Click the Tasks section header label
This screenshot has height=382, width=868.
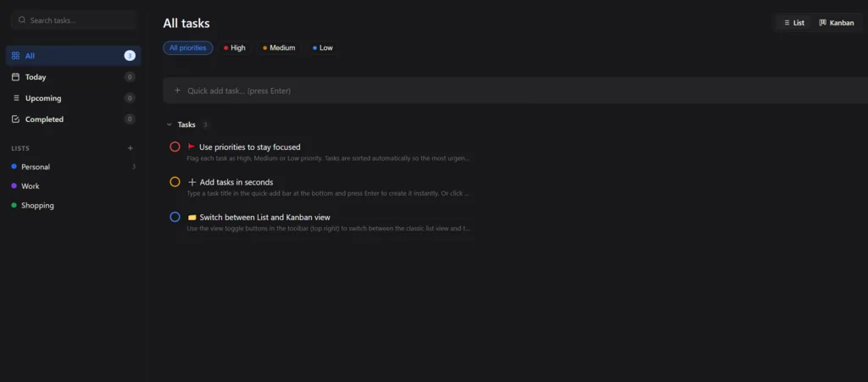(x=186, y=125)
